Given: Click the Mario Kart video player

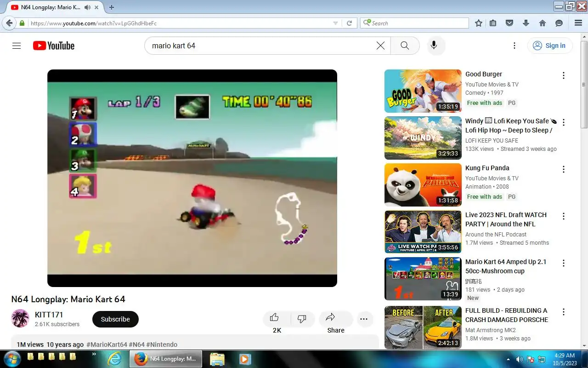Looking at the screenshot, I should point(192,178).
